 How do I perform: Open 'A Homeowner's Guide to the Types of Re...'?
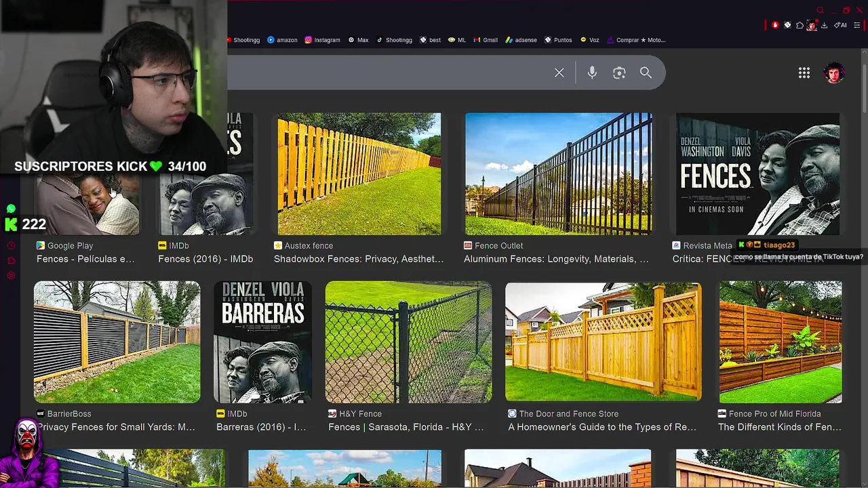tap(602, 427)
